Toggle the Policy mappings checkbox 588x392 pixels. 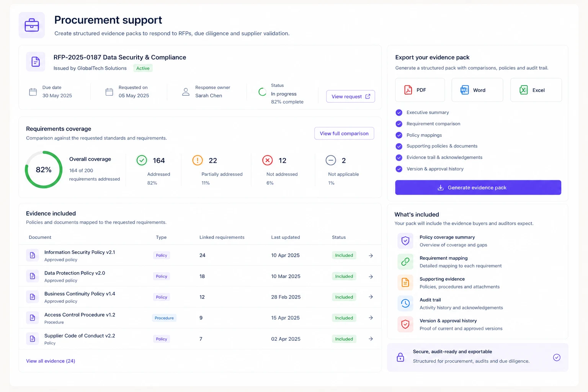point(399,135)
